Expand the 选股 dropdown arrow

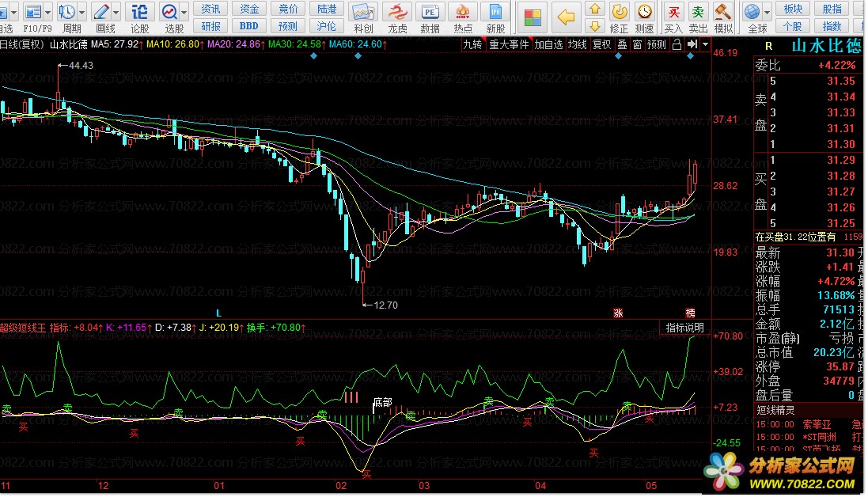pos(184,12)
